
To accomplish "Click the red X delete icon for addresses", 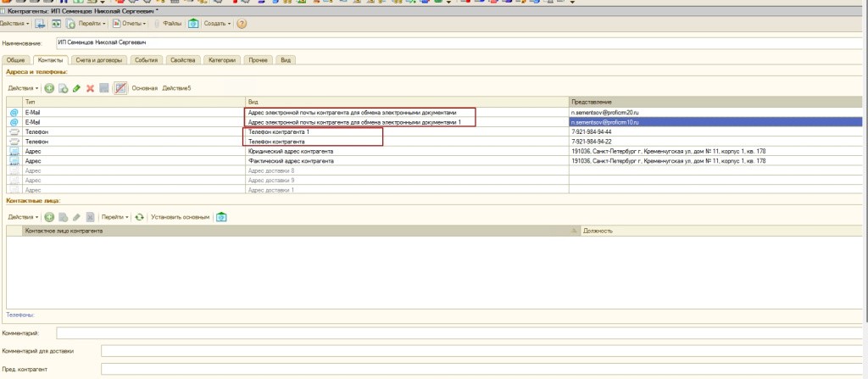I will pos(90,88).
